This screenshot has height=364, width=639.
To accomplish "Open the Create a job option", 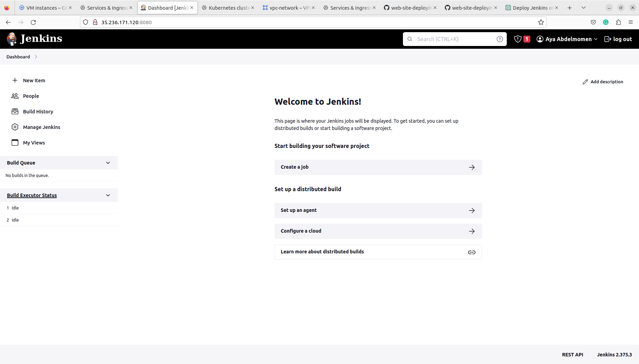I will click(x=378, y=167).
